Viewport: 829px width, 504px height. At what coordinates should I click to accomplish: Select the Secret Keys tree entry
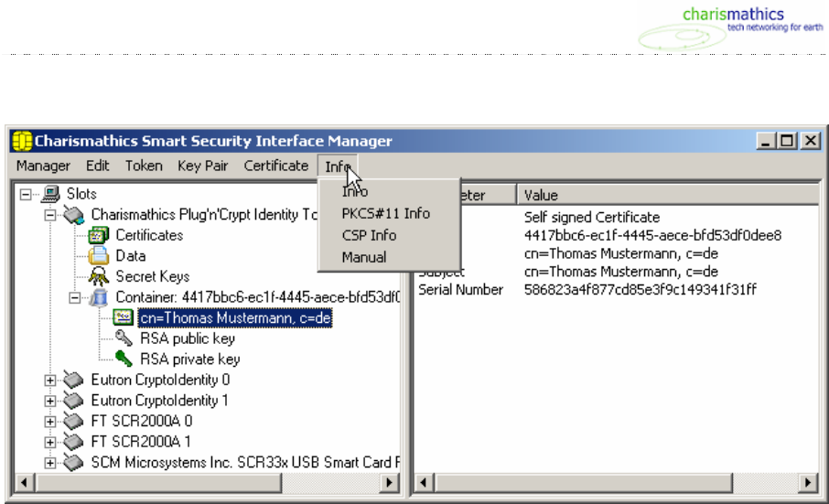152,276
